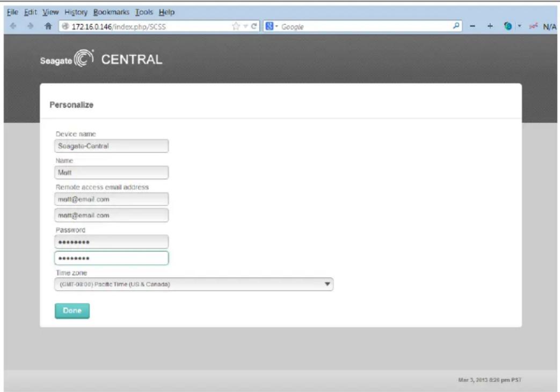Open the File menu
This screenshot has width=560, height=392.
tap(12, 12)
